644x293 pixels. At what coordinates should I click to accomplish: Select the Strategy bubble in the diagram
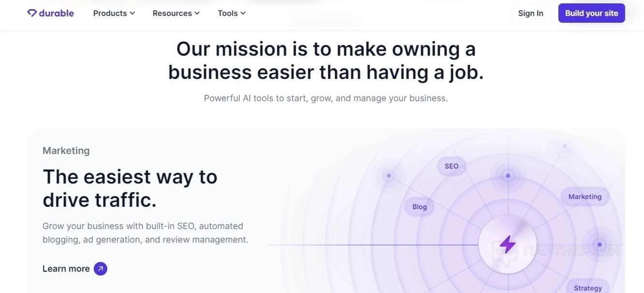(587, 288)
